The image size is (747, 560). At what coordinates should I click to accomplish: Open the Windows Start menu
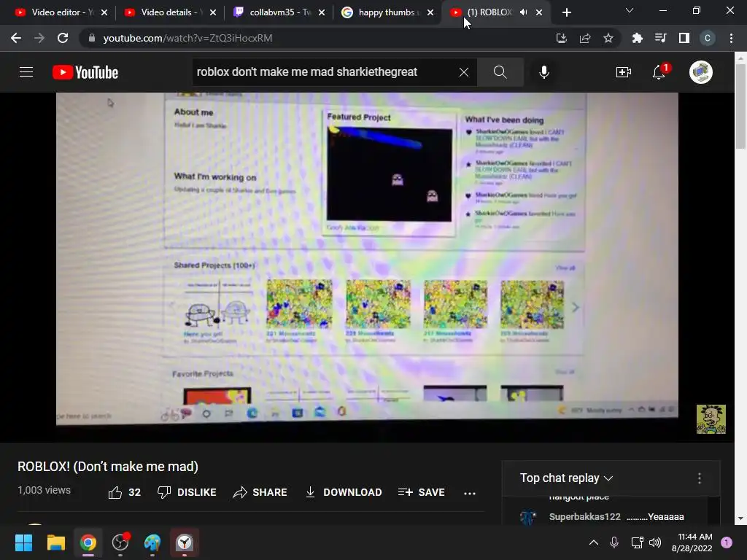coord(23,542)
